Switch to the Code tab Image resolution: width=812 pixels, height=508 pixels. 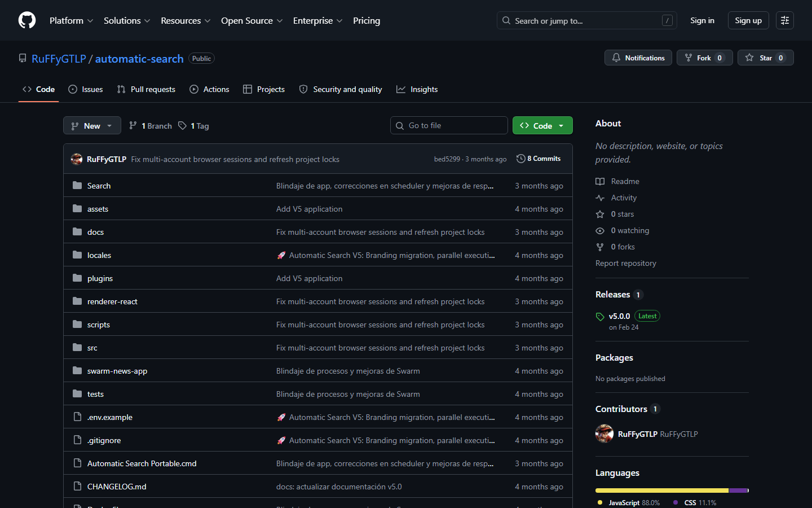[38, 89]
